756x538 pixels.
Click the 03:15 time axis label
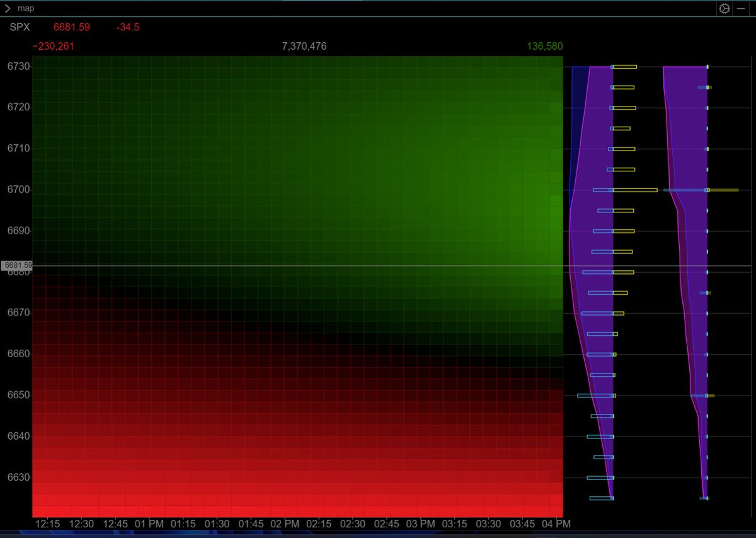pos(454,524)
